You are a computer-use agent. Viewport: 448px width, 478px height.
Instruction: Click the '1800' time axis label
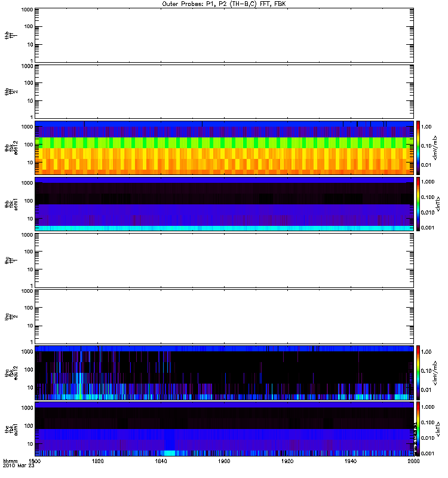(35, 461)
